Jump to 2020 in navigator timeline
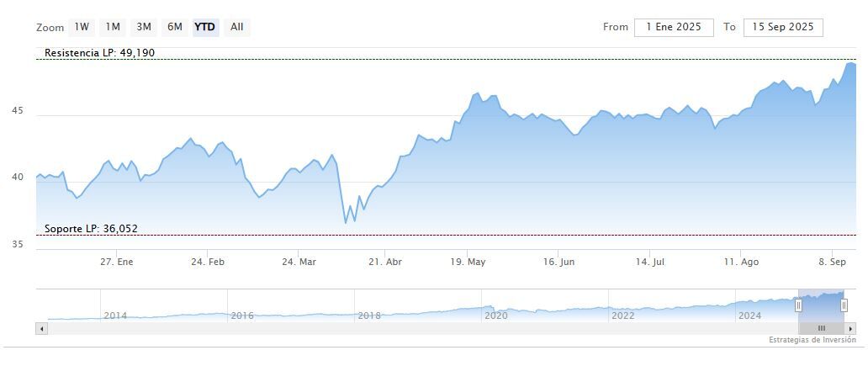Viewport: 868px width, 366px height. point(496,316)
